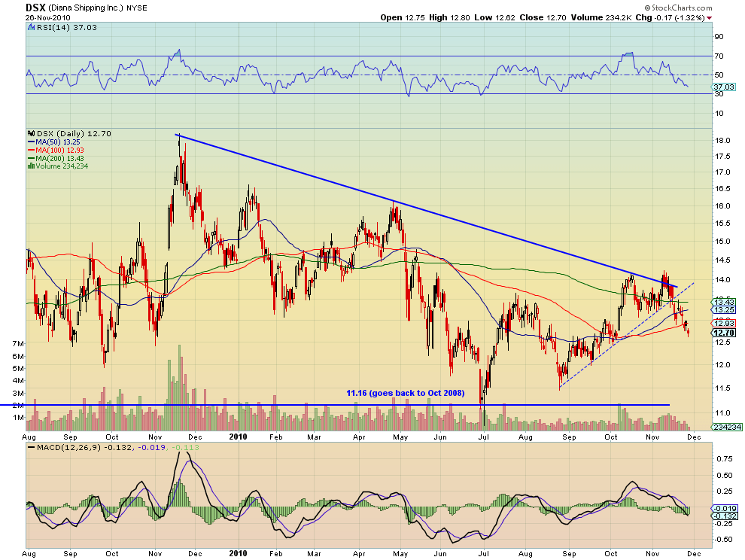Image resolution: width=745 pixels, height=560 pixels.
Task: Click the MACD 0.75 axis label
Action: click(724, 458)
